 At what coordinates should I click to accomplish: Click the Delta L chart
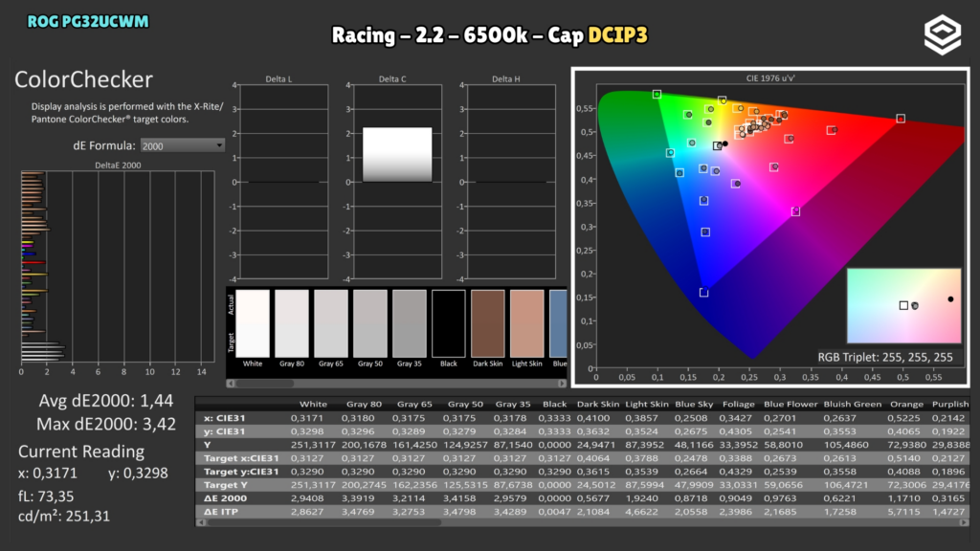click(x=283, y=182)
